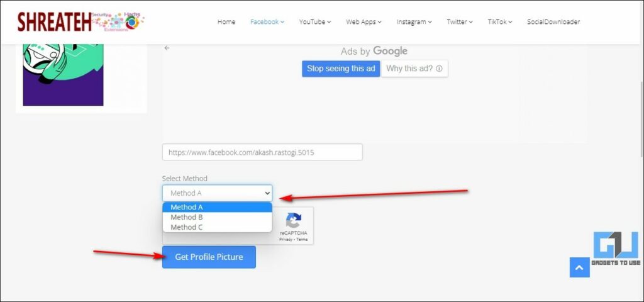Expand the Facebook navigation dropdown

click(267, 21)
